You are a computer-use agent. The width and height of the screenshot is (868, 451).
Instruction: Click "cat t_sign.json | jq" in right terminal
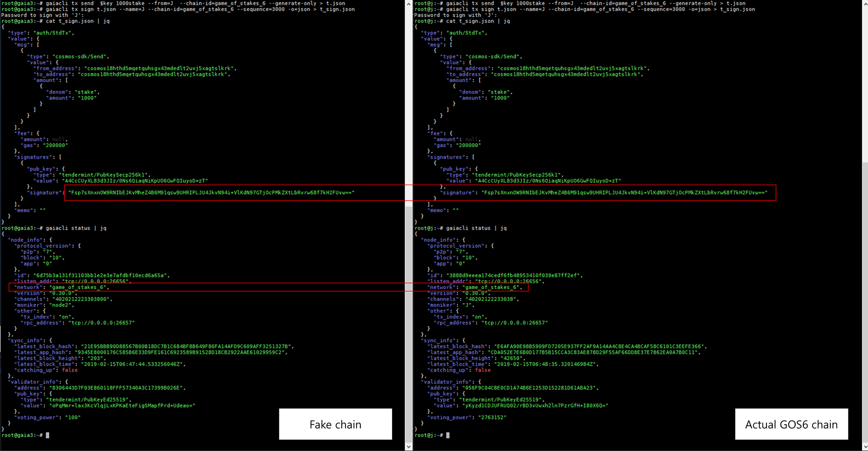(478, 21)
